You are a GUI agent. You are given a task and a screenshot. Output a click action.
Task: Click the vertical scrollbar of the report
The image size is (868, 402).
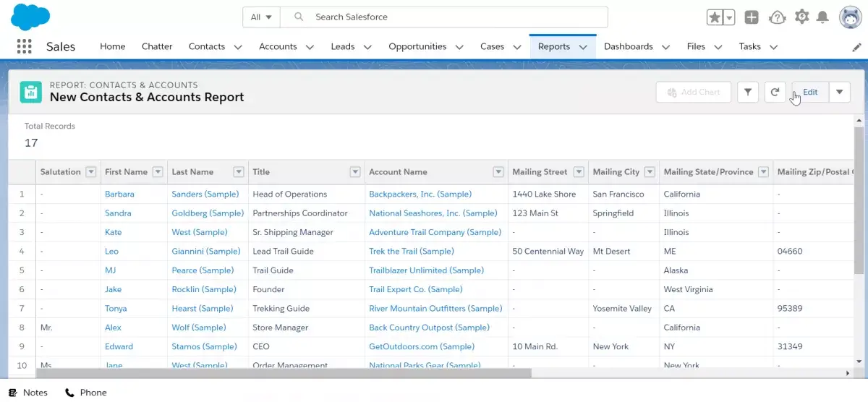(x=859, y=199)
